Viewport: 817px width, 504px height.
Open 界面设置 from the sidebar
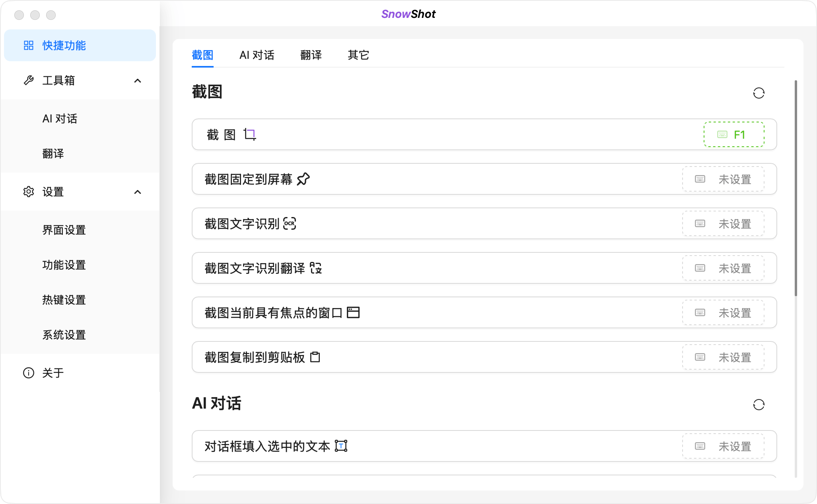pyautogui.click(x=64, y=230)
